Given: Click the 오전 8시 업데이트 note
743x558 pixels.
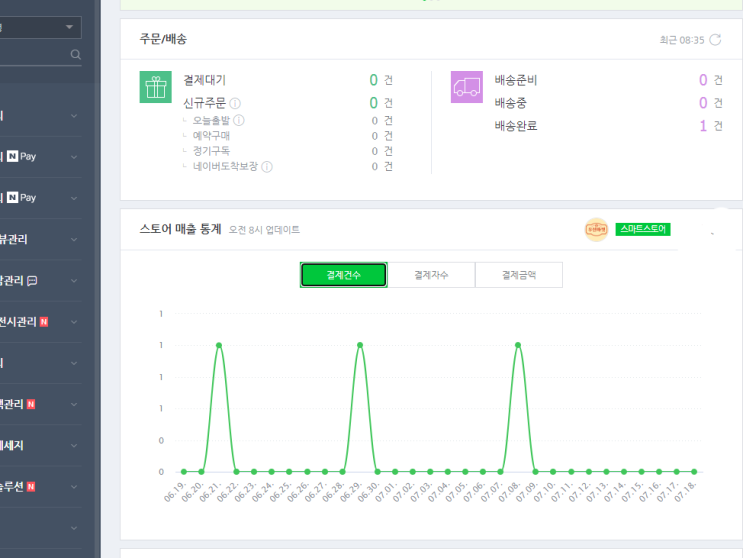Looking at the screenshot, I should (x=264, y=230).
